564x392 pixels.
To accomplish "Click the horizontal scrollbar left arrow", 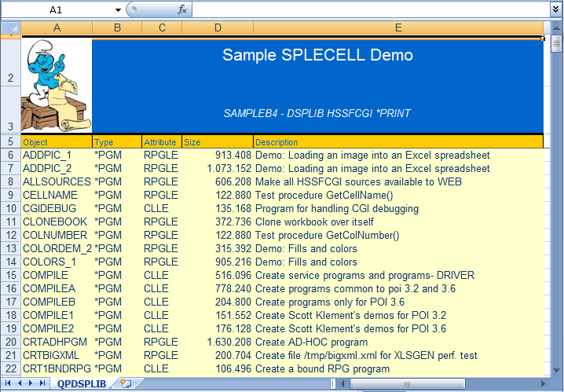I will [342, 383].
